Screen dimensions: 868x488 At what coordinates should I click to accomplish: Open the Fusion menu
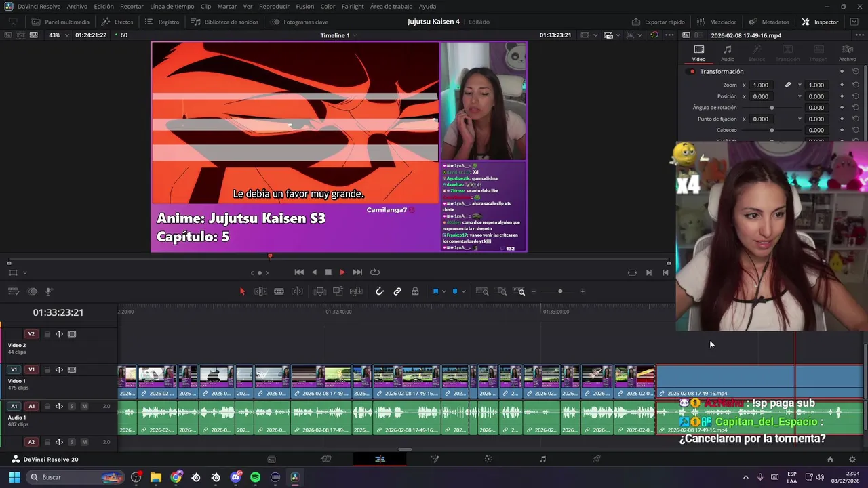(x=304, y=6)
